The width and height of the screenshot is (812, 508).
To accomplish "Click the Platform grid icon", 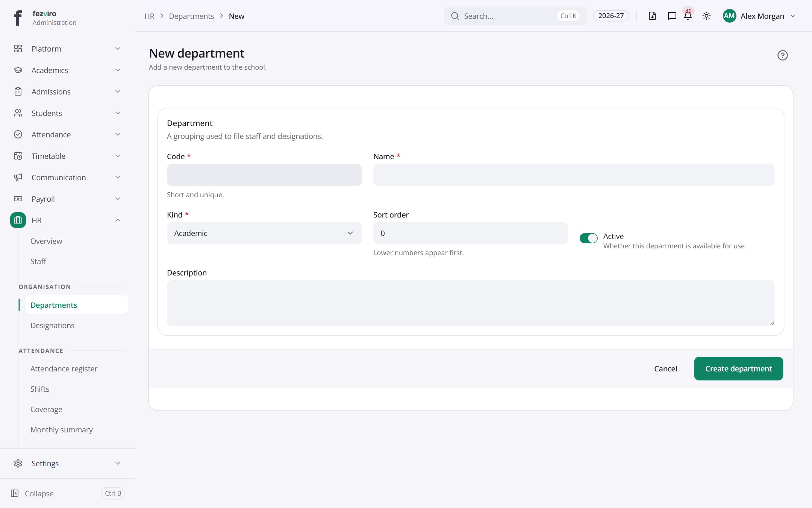I will [18, 49].
